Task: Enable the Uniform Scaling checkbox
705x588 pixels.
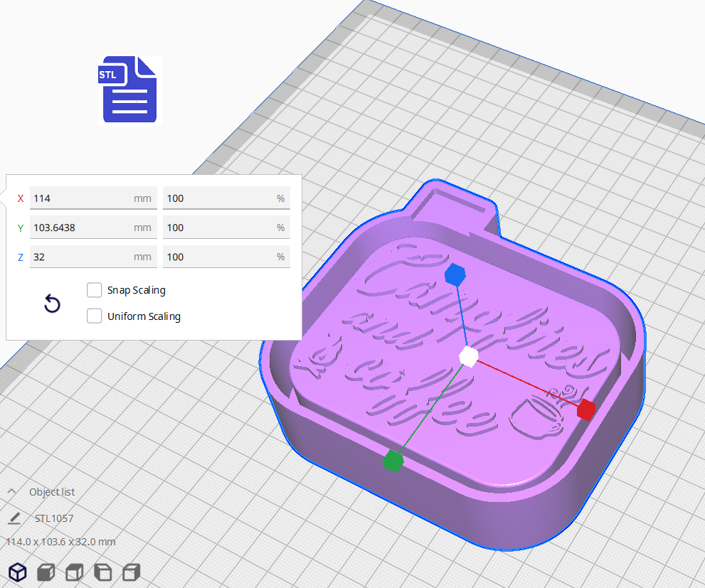Action: click(94, 316)
